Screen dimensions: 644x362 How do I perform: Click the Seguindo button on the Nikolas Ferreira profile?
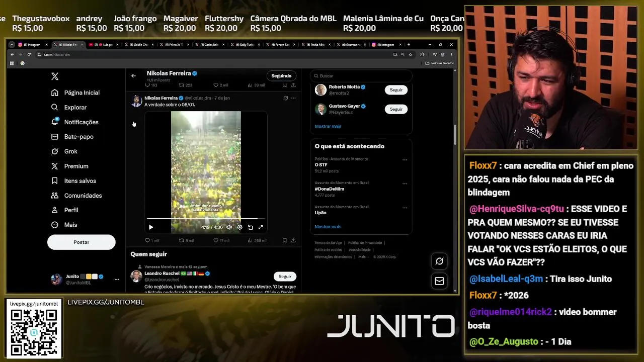281,76
